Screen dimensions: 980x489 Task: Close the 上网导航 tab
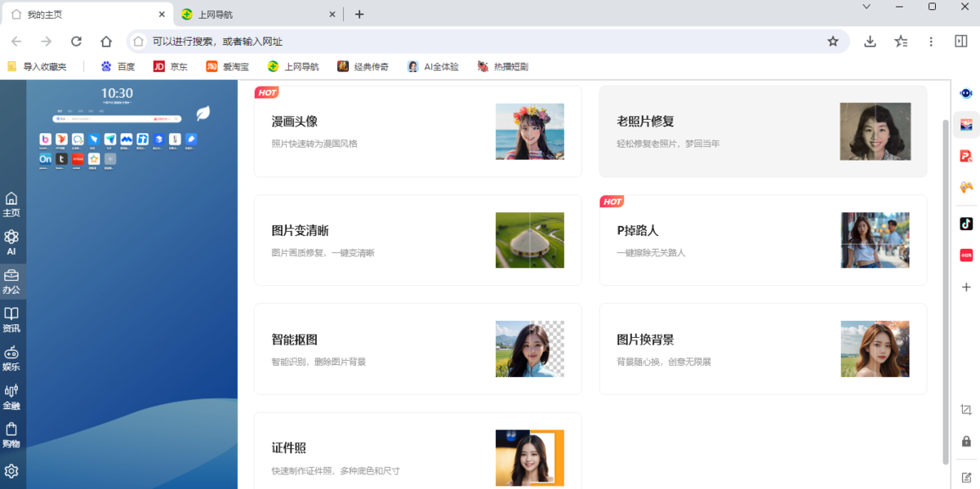[332, 14]
